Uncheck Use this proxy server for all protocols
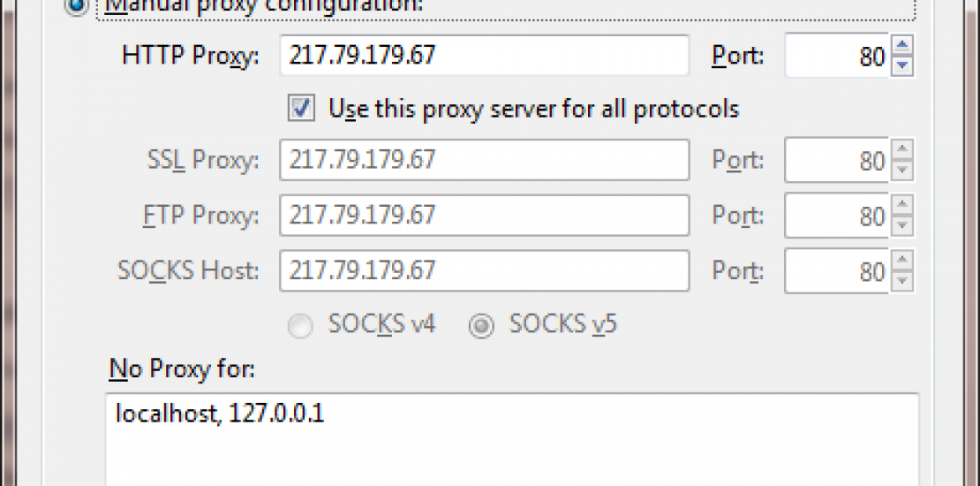This screenshot has height=486, width=980. pos(301,109)
